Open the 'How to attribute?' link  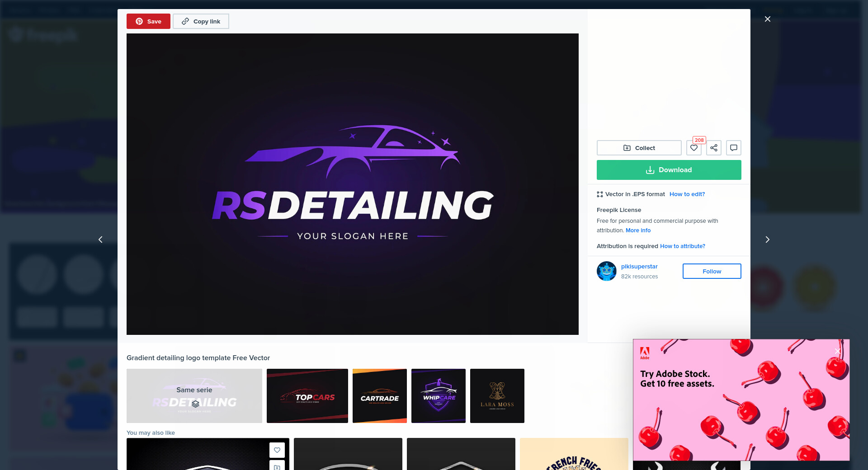click(x=682, y=246)
